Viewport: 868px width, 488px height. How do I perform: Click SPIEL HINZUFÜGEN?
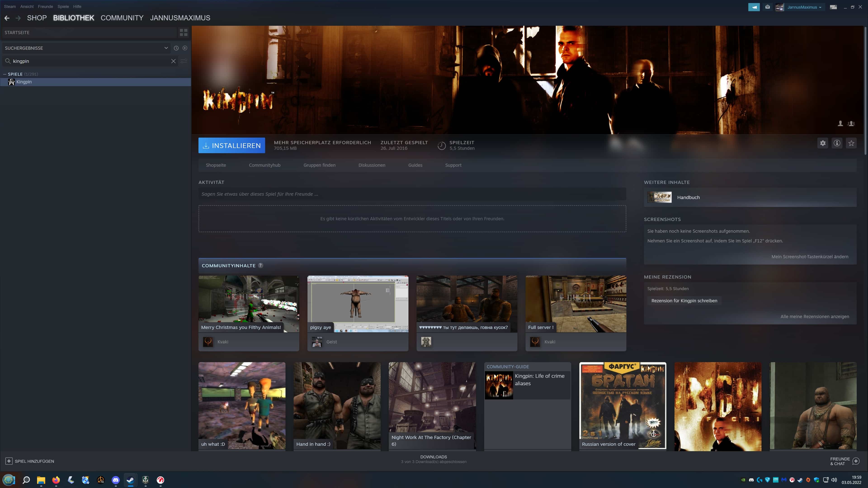click(x=34, y=461)
